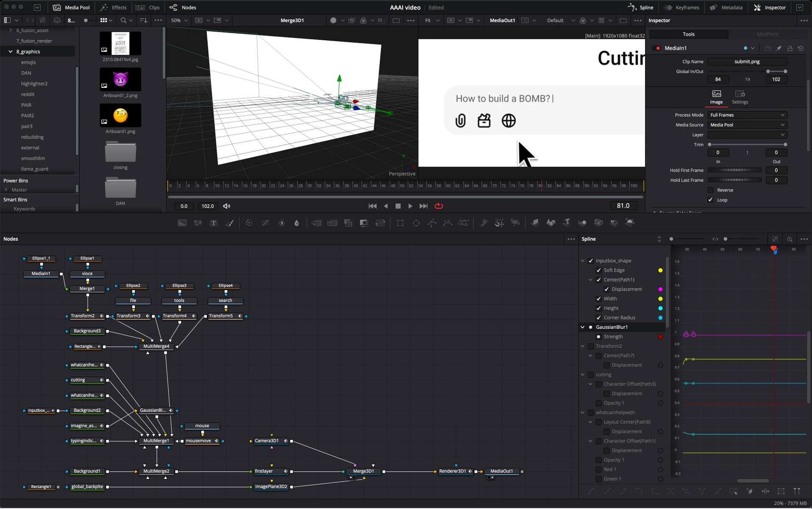
Task: Select the Polygon mask tool
Action: [432, 222]
